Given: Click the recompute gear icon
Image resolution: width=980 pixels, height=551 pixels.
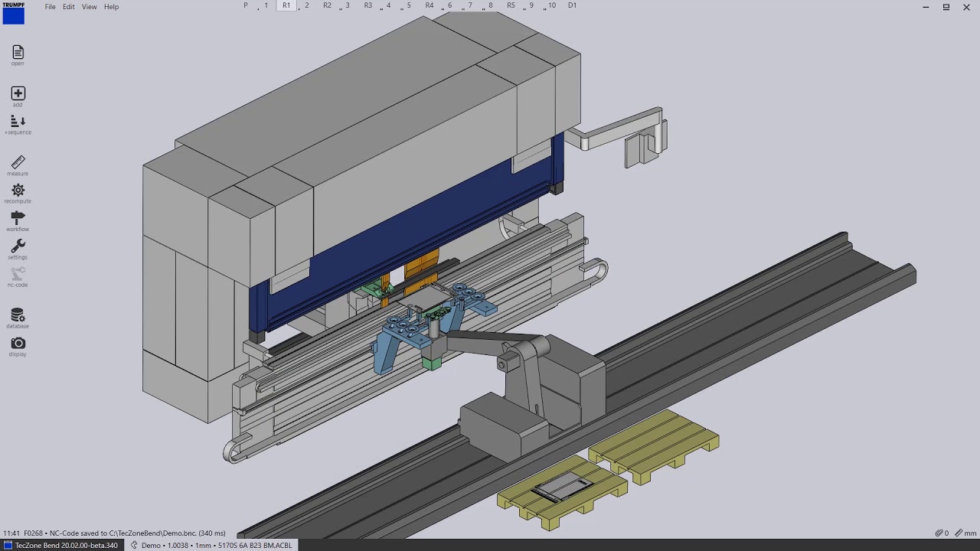Looking at the screenshot, I should pos(18,191).
